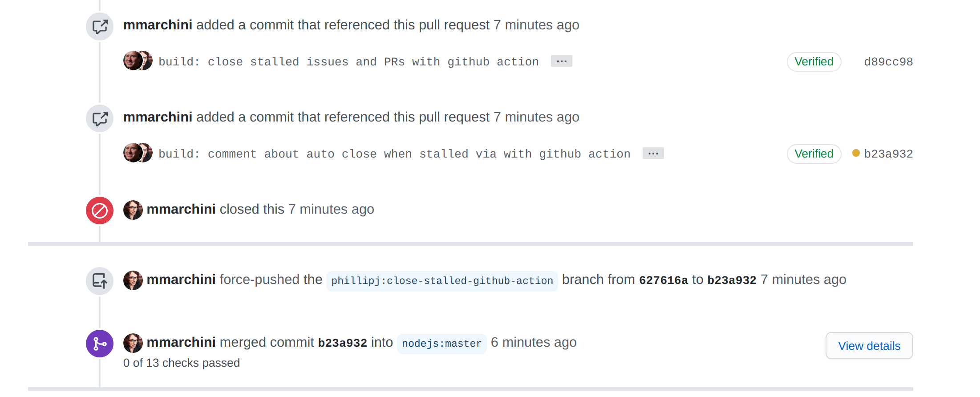Click avatar next to 'closed this' event
The image size is (980, 397).
click(x=133, y=210)
